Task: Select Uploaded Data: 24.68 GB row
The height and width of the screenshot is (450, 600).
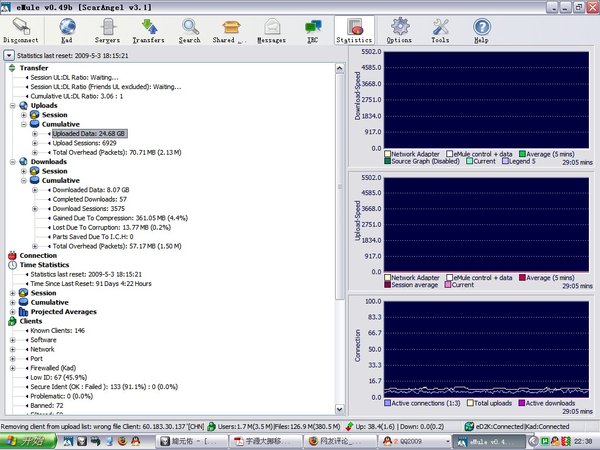Action: [89, 134]
